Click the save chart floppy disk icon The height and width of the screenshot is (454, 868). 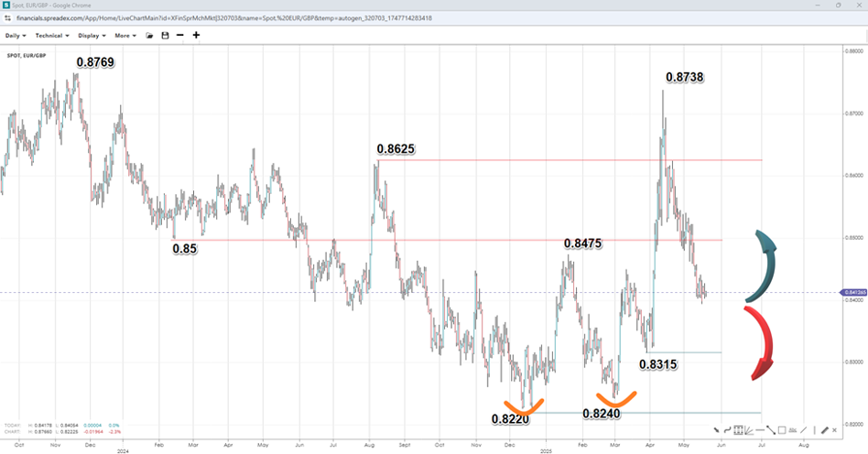(165, 36)
